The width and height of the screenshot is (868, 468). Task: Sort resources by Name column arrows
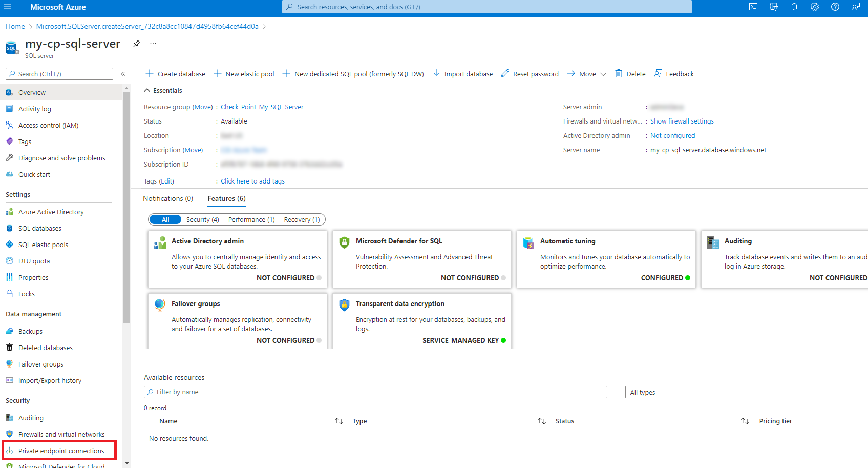[x=339, y=421]
